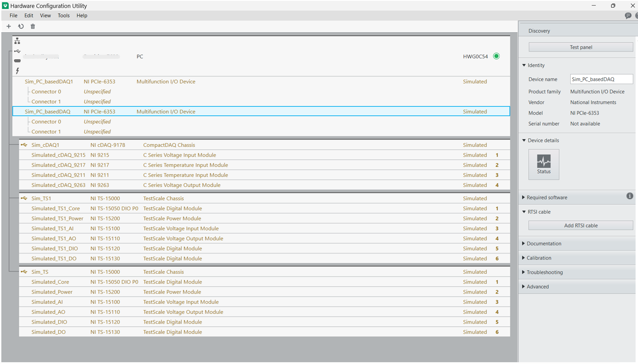Select the Simulated_cDAQ_9217 module row

265,165
